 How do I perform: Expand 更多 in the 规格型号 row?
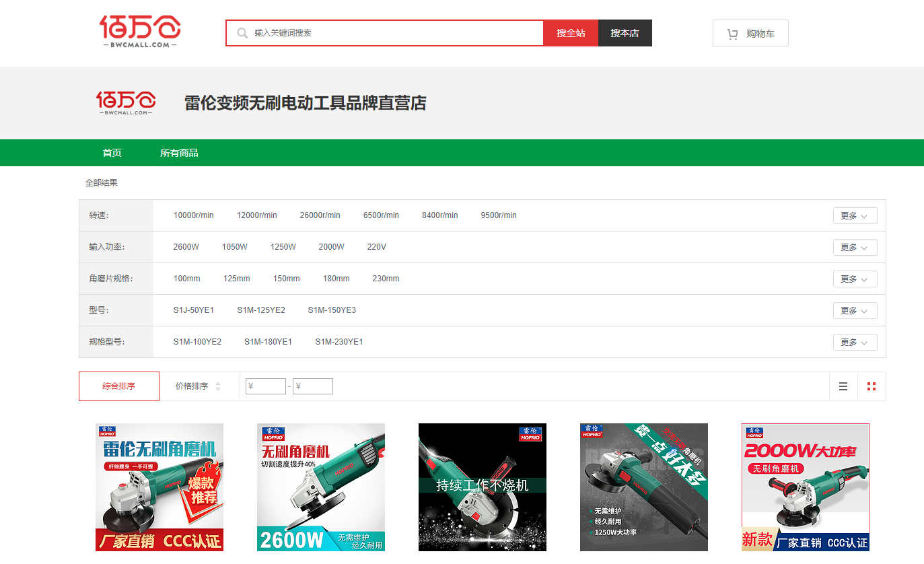[855, 342]
